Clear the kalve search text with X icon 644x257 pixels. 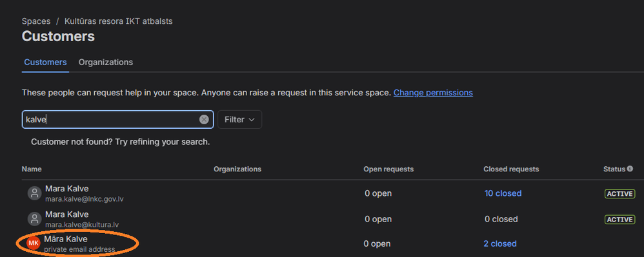[x=204, y=120]
